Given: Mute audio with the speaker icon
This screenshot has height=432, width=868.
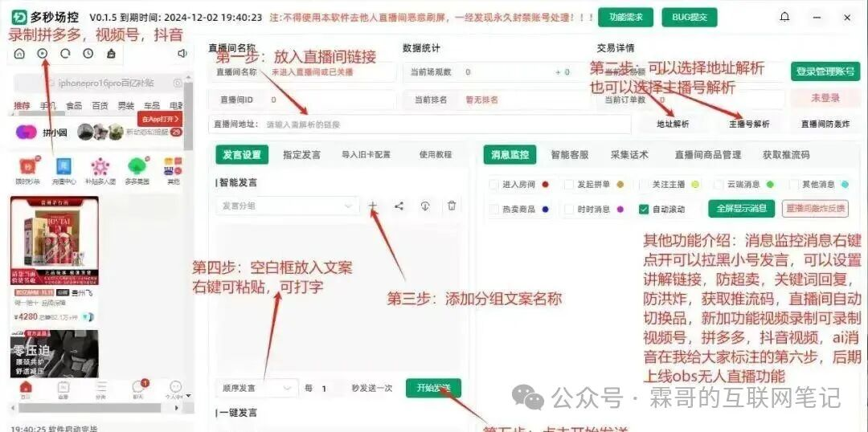Looking at the screenshot, I should (x=182, y=54).
